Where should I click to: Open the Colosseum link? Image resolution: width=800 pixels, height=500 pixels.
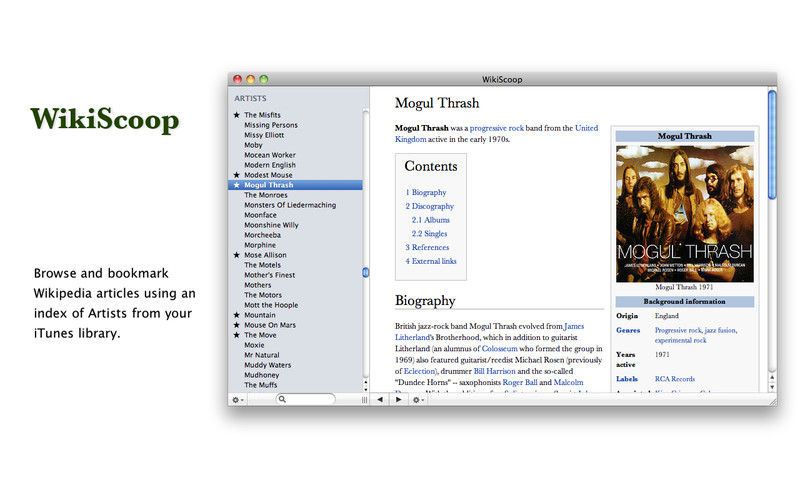499,348
